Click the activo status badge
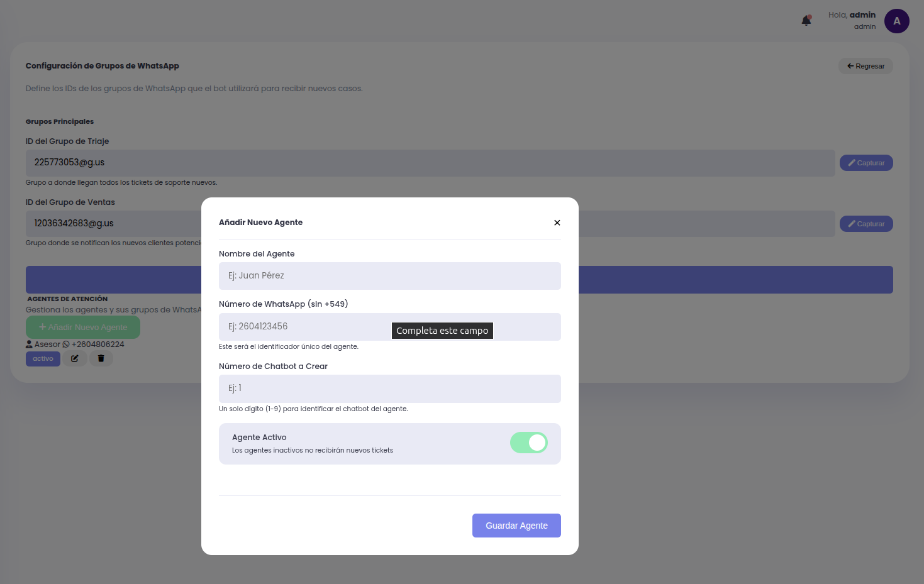The image size is (924, 584). [x=43, y=358]
